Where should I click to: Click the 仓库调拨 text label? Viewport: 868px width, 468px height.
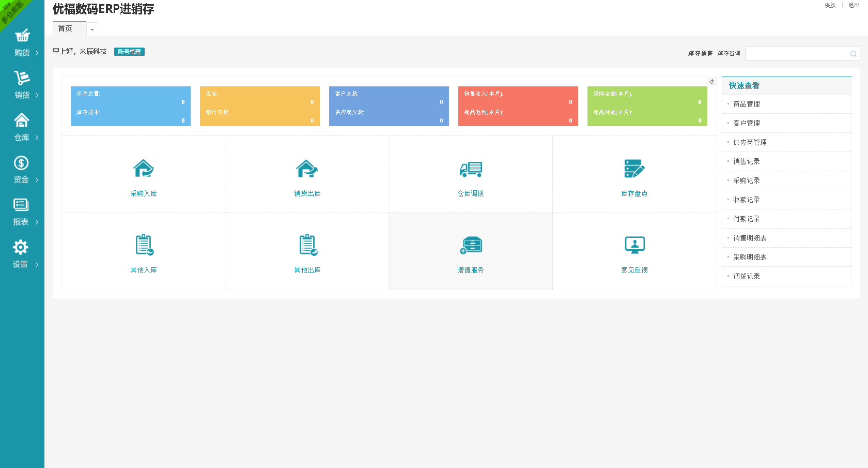tap(471, 193)
